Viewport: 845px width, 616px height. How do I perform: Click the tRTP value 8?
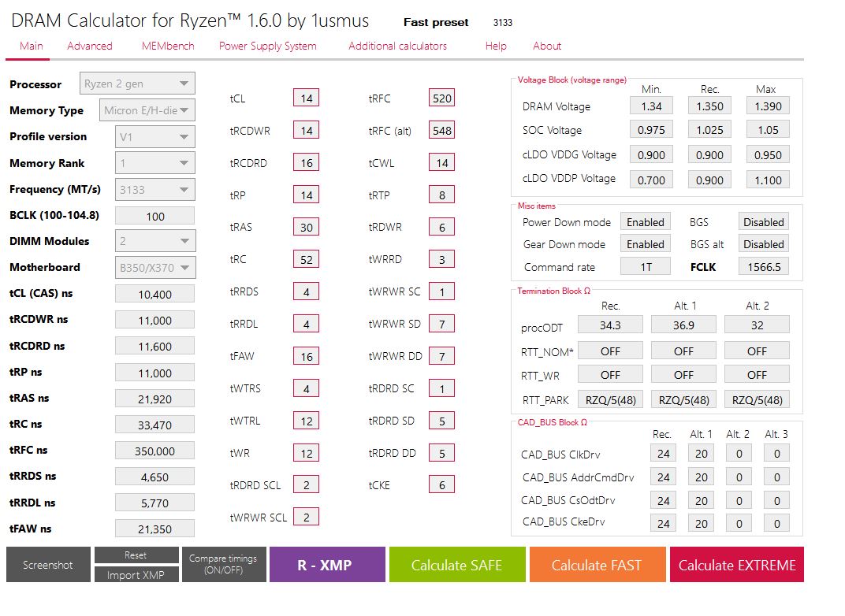(442, 195)
